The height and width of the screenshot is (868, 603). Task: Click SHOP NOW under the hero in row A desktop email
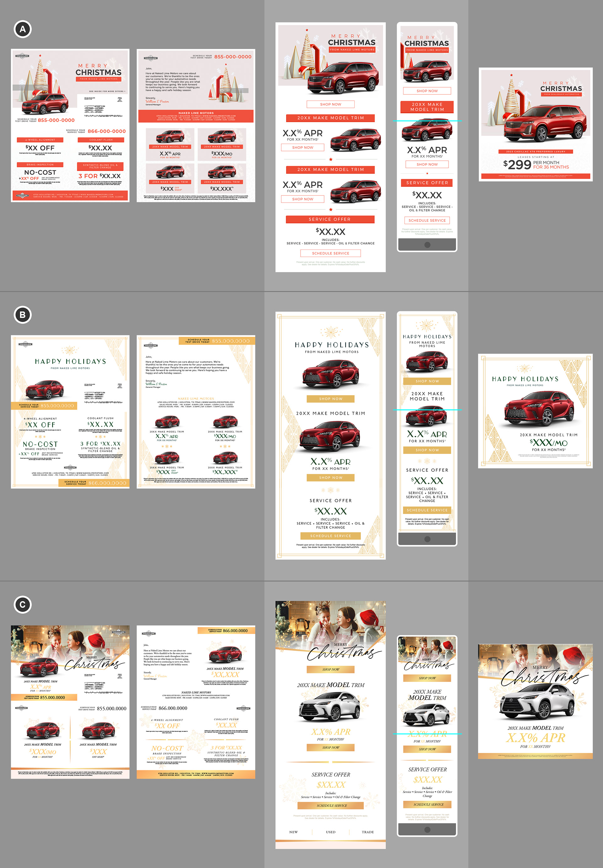(331, 104)
